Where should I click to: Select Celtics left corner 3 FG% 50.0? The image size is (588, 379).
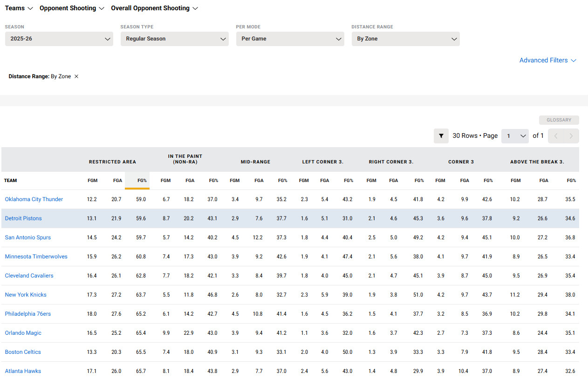(x=348, y=352)
